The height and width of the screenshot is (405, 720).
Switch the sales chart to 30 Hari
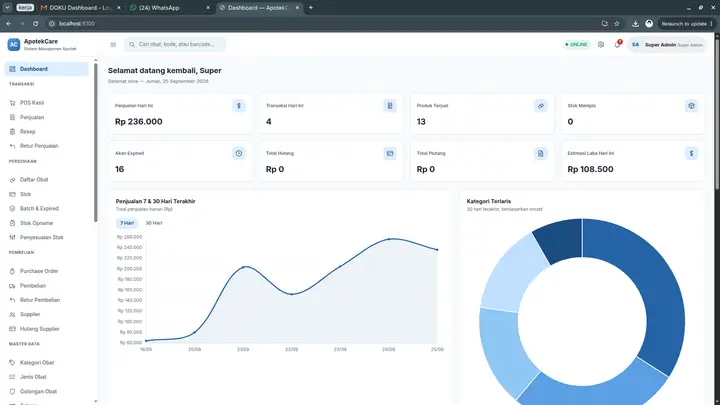point(154,223)
